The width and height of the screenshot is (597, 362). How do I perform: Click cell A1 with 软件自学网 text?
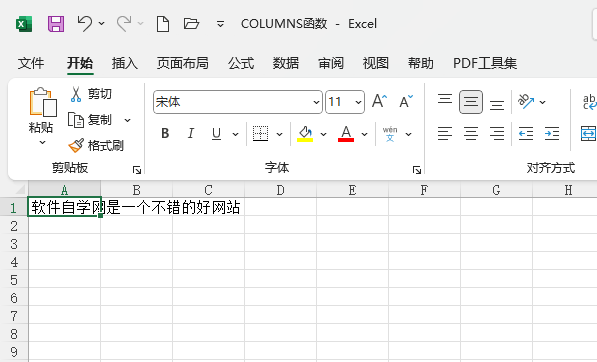pyautogui.click(x=64, y=207)
